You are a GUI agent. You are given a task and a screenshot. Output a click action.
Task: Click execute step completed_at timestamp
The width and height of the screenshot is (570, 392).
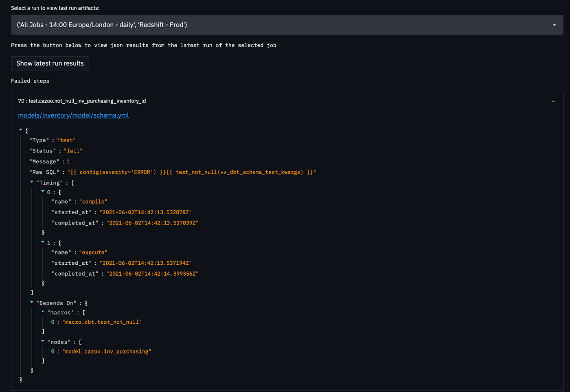[152, 274]
